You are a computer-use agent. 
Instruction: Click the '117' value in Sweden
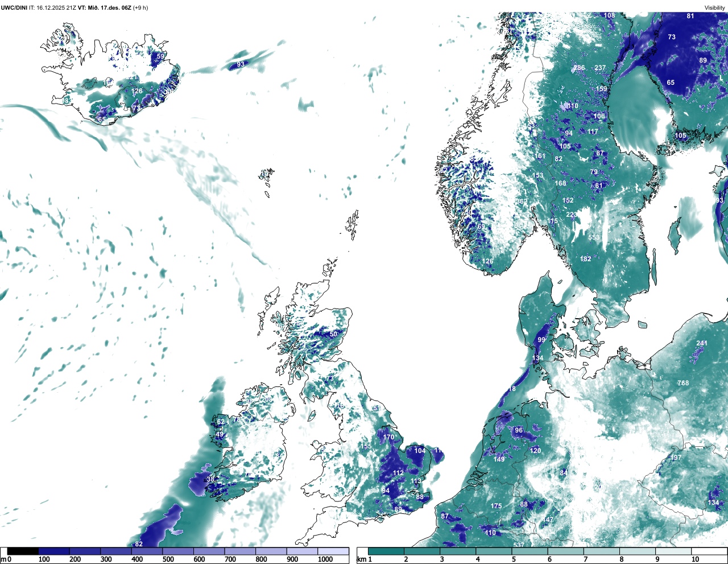click(x=593, y=131)
